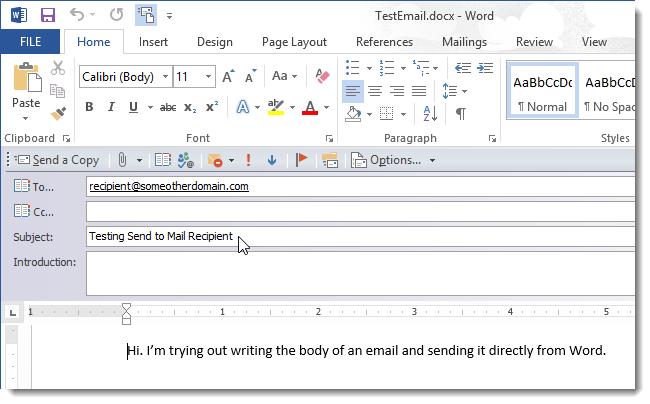Screen dimensions: 650x404
Task: Apply the yellow text highlight color
Action: [x=276, y=107]
